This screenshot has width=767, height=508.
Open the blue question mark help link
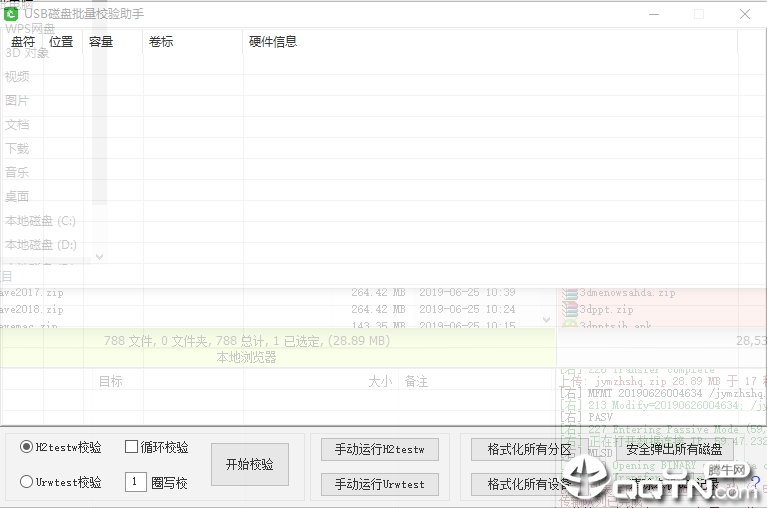click(x=755, y=482)
